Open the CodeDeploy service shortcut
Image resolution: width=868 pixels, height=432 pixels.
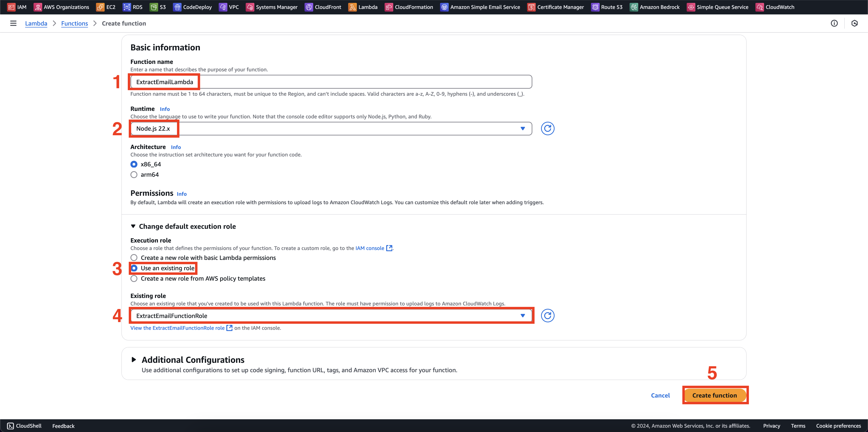pyautogui.click(x=192, y=7)
